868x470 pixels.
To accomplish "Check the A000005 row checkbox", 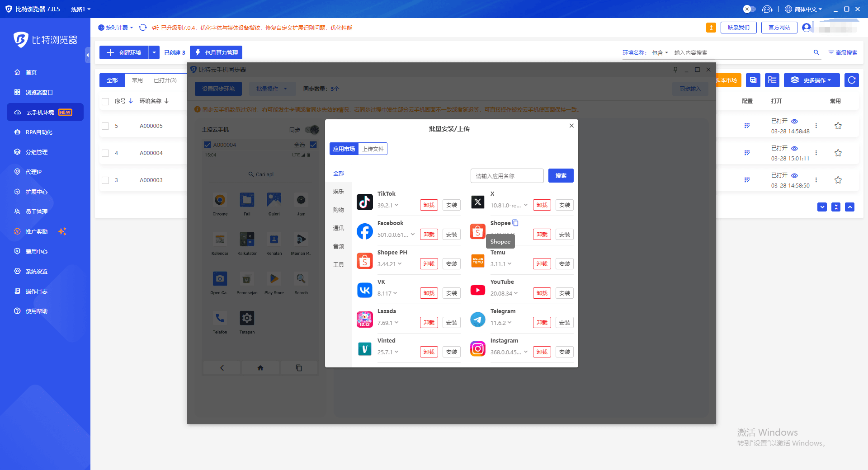I will tap(105, 126).
